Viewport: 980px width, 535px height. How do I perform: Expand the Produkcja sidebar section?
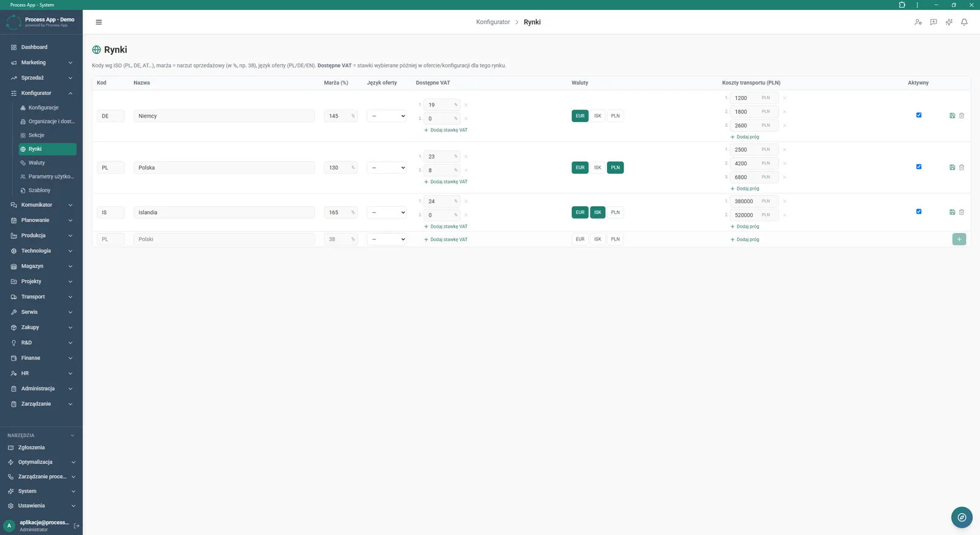coord(41,236)
